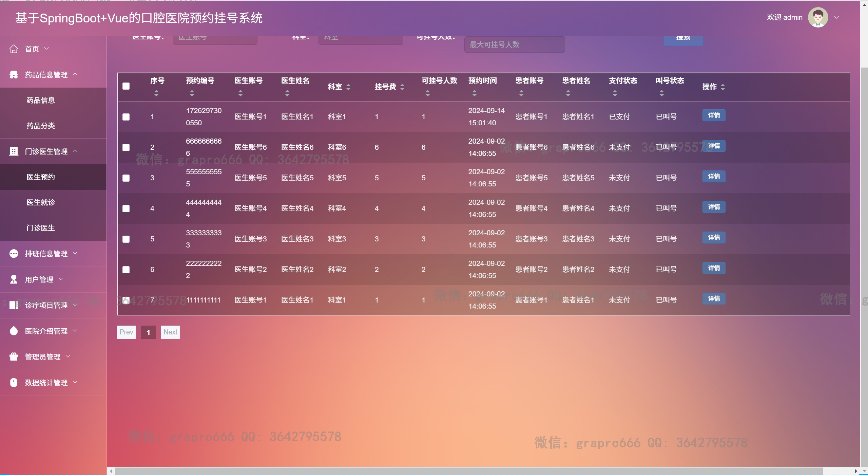Screen dimensions: 868x475
Task: Click the 药品信息管理 car icon
Action: pos(14,75)
